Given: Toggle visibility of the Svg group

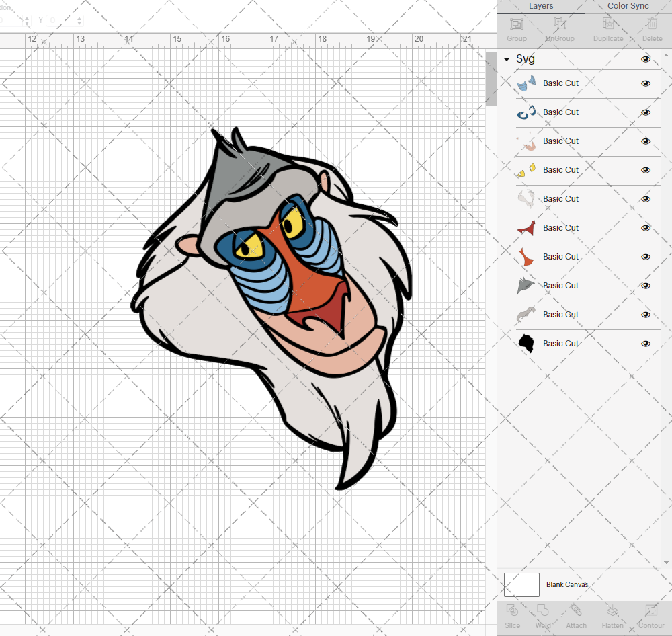Looking at the screenshot, I should click(x=645, y=59).
